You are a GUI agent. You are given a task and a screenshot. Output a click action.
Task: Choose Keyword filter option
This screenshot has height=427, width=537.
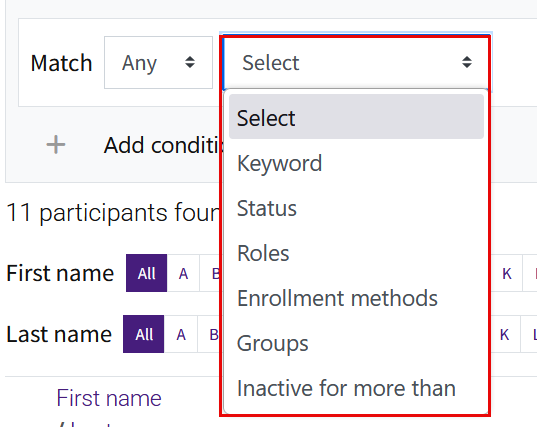pos(356,163)
